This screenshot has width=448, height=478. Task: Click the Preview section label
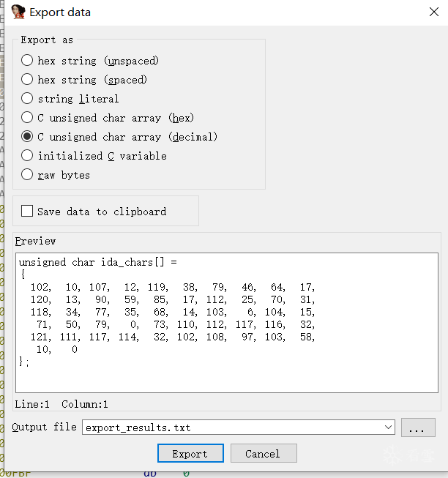35,241
